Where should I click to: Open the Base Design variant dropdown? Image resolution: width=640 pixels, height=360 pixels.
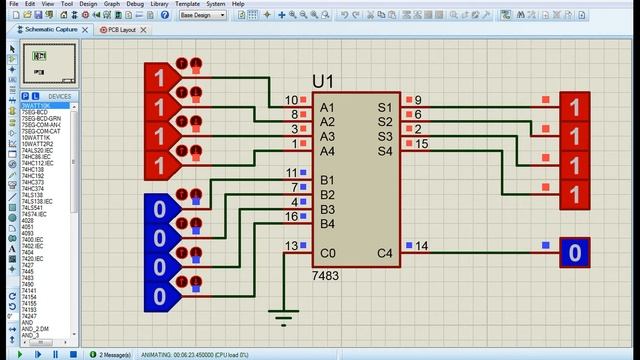pyautogui.click(x=203, y=15)
